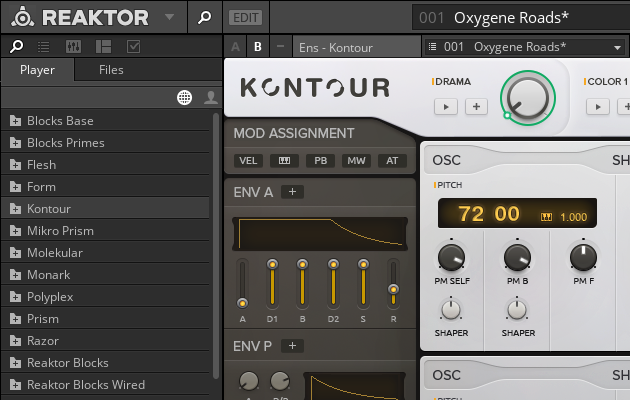Viewport: 630px width, 400px height.
Task: Switch to the Files tab
Action: pyautogui.click(x=111, y=70)
